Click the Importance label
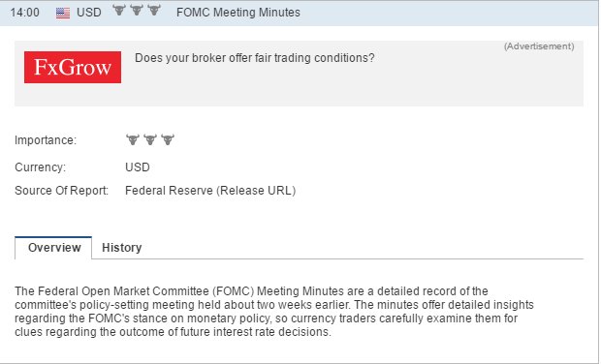The image size is (601, 364). tap(46, 140)
